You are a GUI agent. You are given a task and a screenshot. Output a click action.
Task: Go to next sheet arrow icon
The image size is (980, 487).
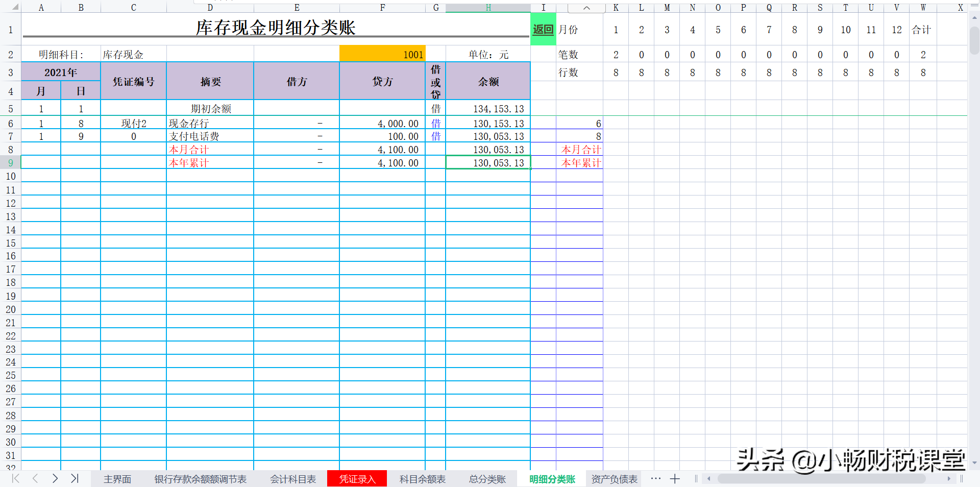pyautogui.click(x=55, y=479)
